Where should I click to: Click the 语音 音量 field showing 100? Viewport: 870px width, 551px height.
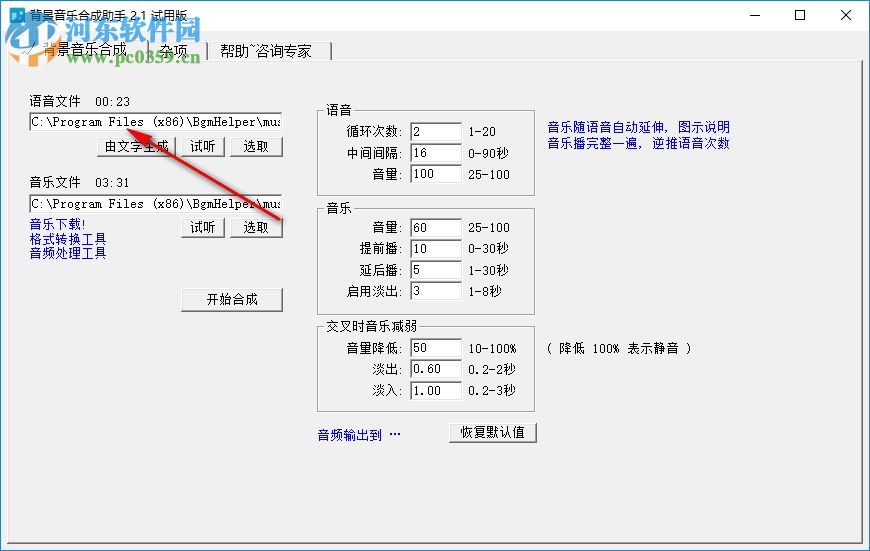pos(436,174)
